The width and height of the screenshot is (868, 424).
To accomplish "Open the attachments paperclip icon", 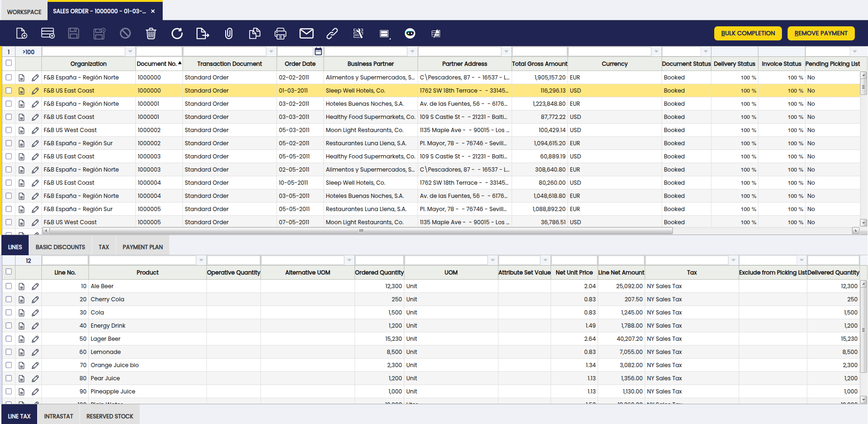I will (x=229, y=33).
